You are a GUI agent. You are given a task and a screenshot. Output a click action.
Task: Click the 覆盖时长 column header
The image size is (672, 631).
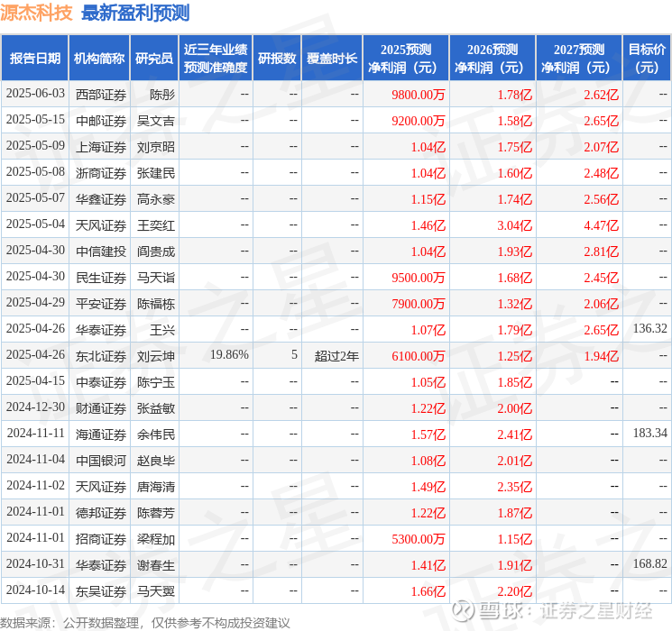(332, 59)
